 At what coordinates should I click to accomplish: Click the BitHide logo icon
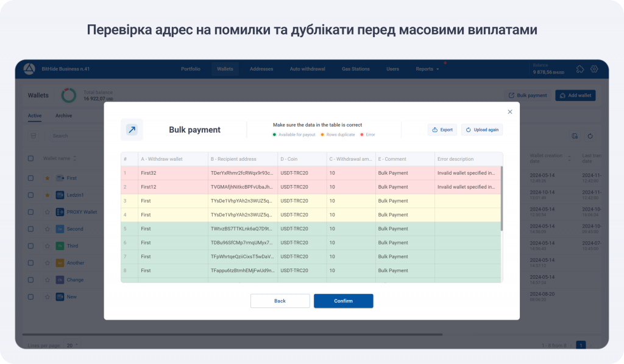click(x=29, y=69)
